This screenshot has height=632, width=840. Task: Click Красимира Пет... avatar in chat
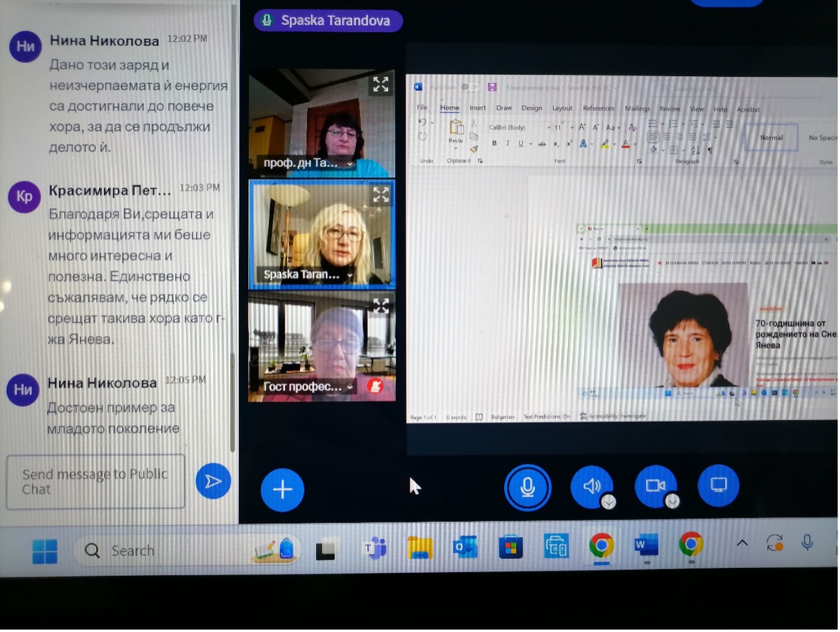24,197
